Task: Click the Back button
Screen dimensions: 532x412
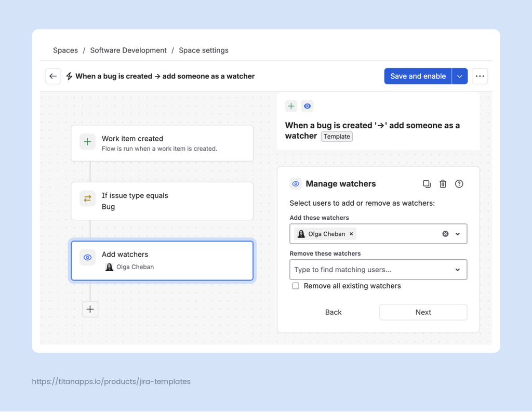Action: (334, 312)
